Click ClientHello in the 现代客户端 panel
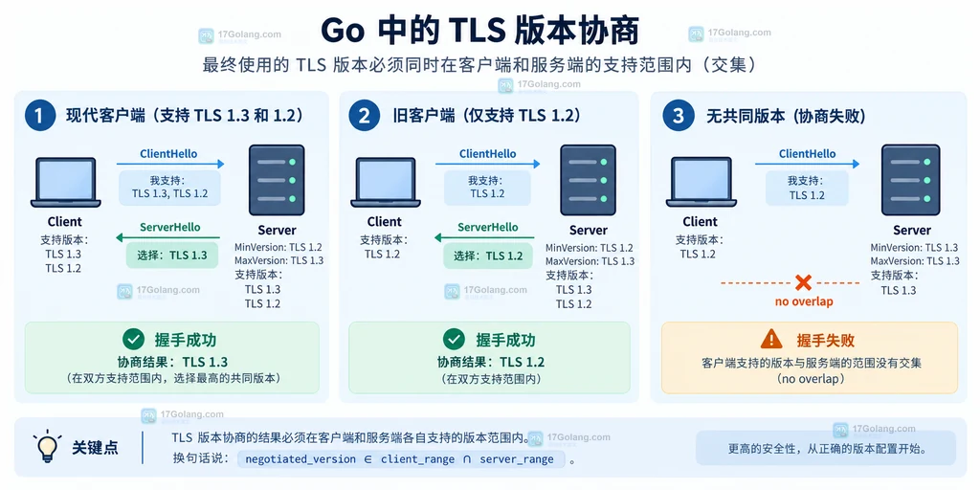980x490 pixels. click(168, 154)
